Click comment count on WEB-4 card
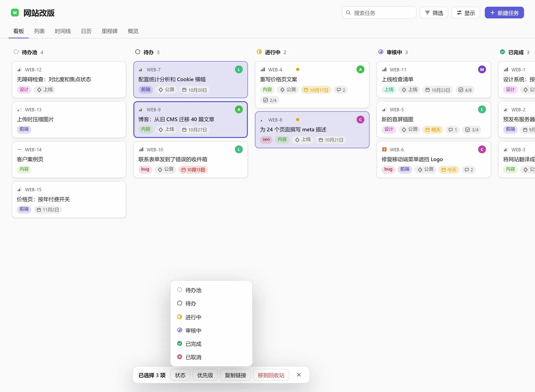This screenshot has width=535, height=392. 341,90
